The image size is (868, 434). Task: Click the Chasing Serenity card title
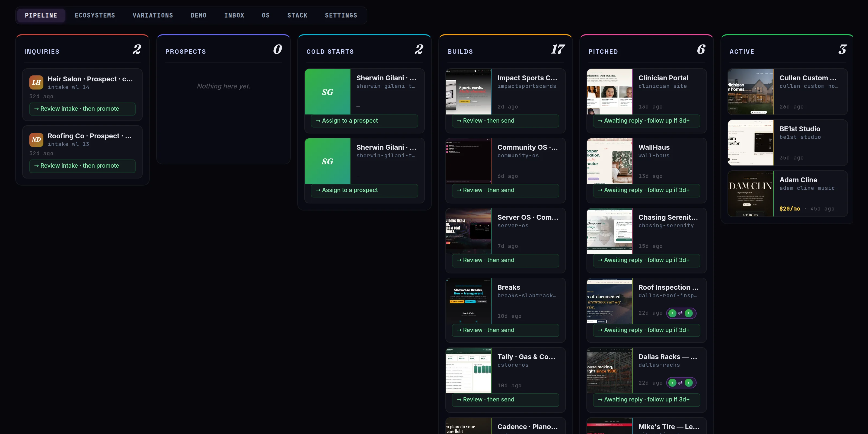click(668, 217)
